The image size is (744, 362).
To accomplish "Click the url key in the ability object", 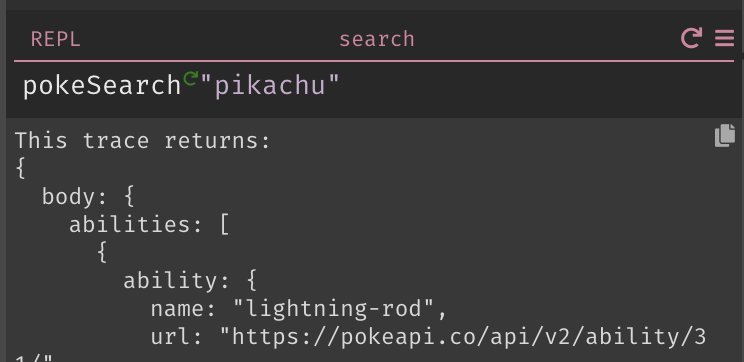I will click(171, 337).
